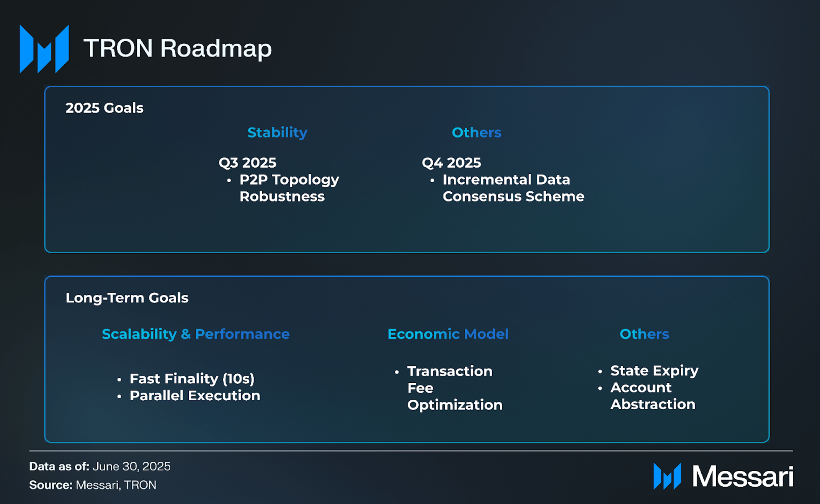Select the 'Q4 2025' label
Screen dimensions: 820x504
451,163
